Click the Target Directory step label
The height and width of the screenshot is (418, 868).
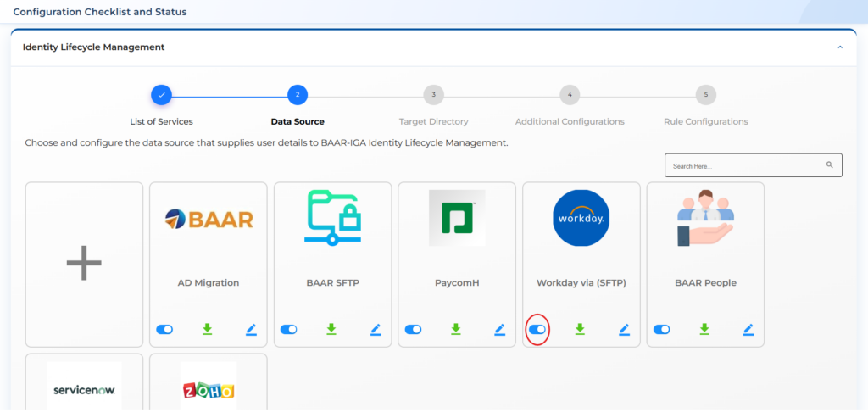click(x=433, y=122)
